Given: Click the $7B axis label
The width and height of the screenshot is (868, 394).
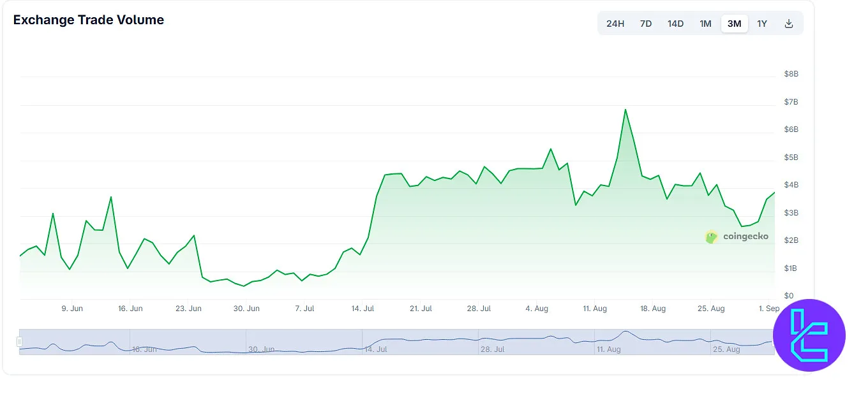Looking at the screenshot, I should (791, 102).
